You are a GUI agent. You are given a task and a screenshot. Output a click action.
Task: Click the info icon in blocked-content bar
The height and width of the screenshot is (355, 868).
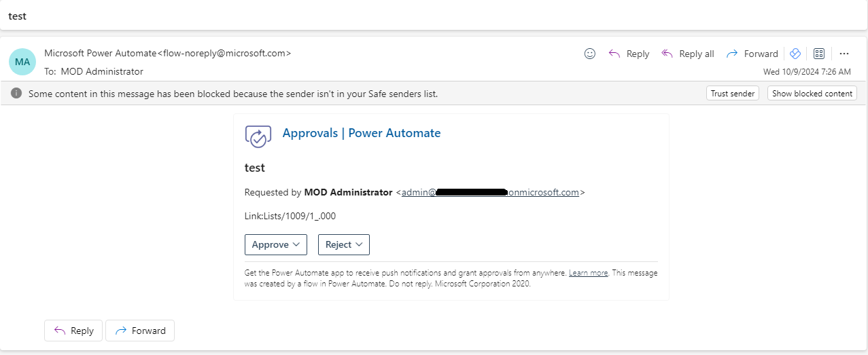(16, 94)
